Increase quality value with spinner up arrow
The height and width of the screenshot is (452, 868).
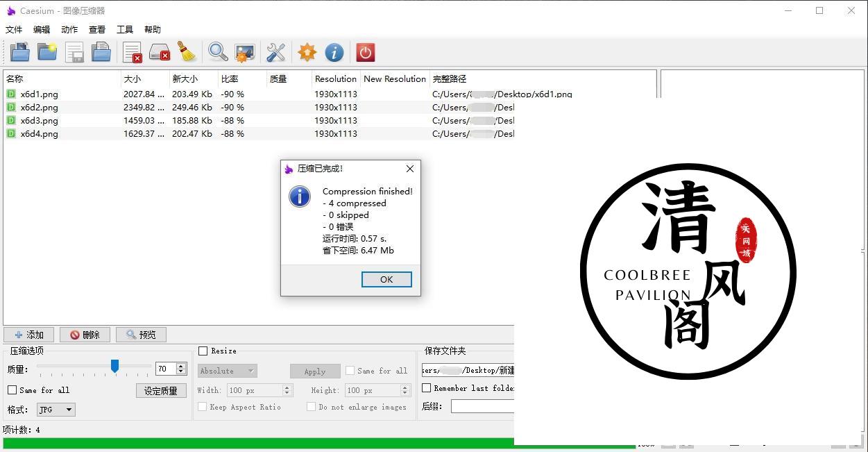[x=181, y=366]
